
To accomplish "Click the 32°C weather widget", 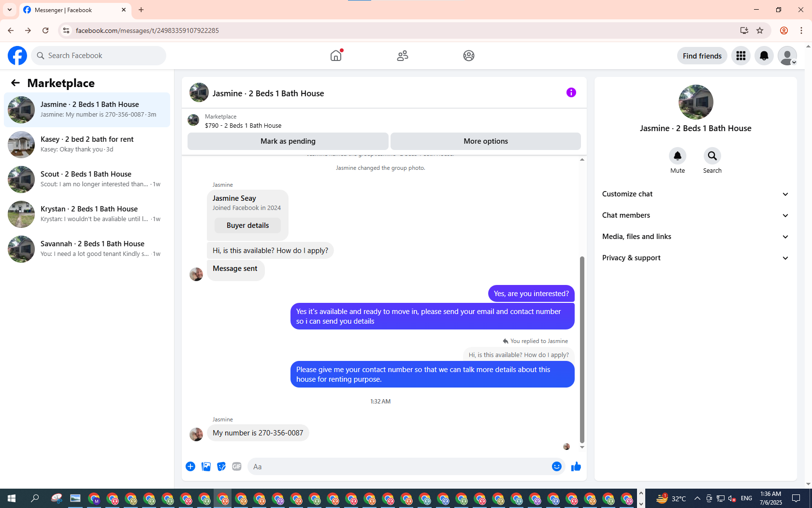I will tap(671, 498).
